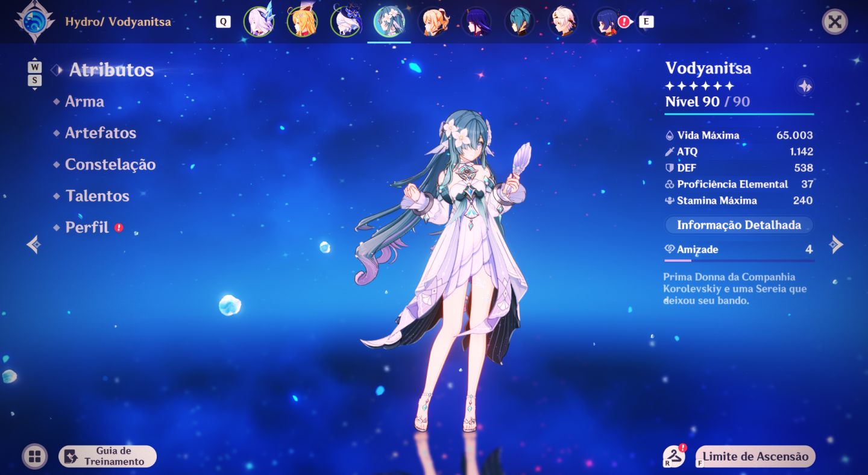Open Guia de Treinamento
The width and height of the screenshot is (868, 475).
[x=107, y=456]
